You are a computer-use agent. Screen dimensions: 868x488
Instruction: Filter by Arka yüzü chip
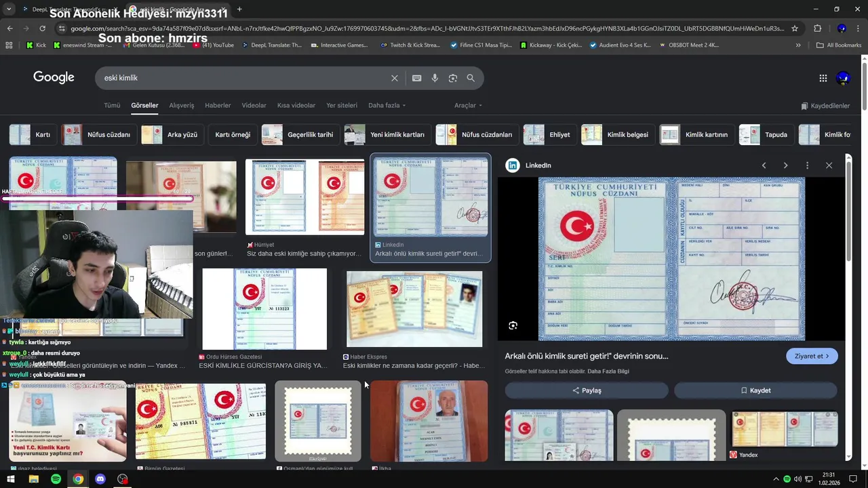tap(172, 135)
